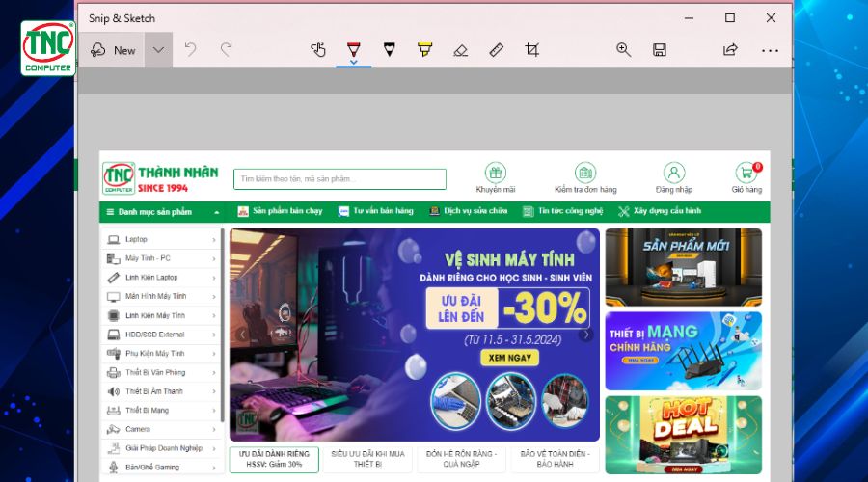Click the Khuyến mãi gift icon
The width and height of the screenshot is (868, 482).
tap(496, 173)
